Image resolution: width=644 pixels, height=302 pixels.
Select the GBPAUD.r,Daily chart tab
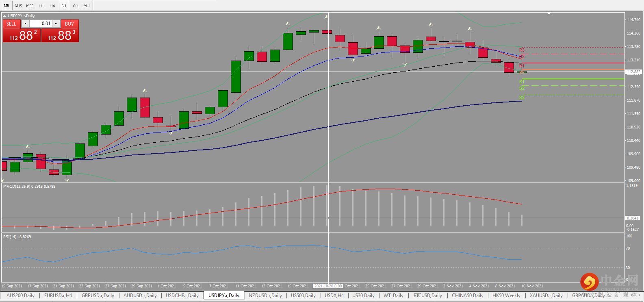coord(588,295)
